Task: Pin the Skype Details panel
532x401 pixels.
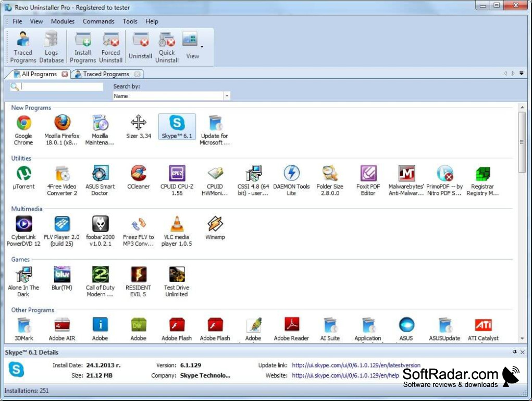Action: [x=515, y=352]
